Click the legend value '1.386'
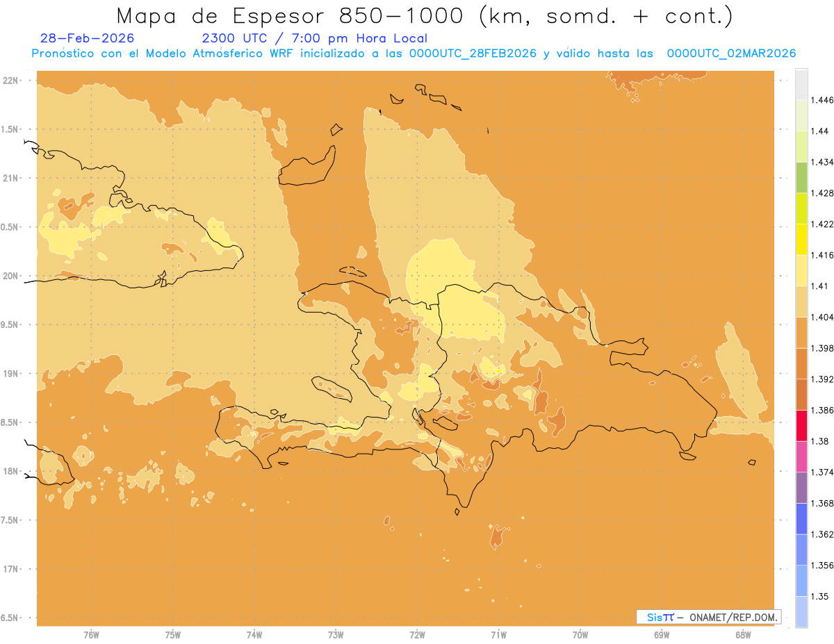Image resolution: width=834 pixels, height=644 pixels. (821, 411)
